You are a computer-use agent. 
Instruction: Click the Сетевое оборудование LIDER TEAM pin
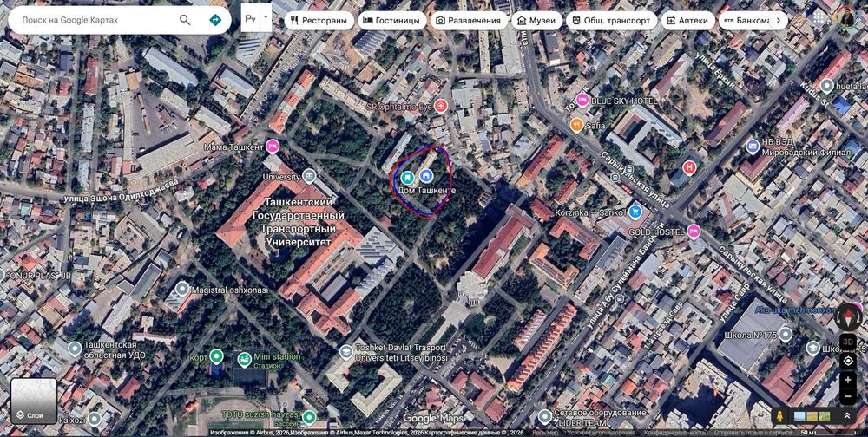pyautogui.click(x=545, y=416)
